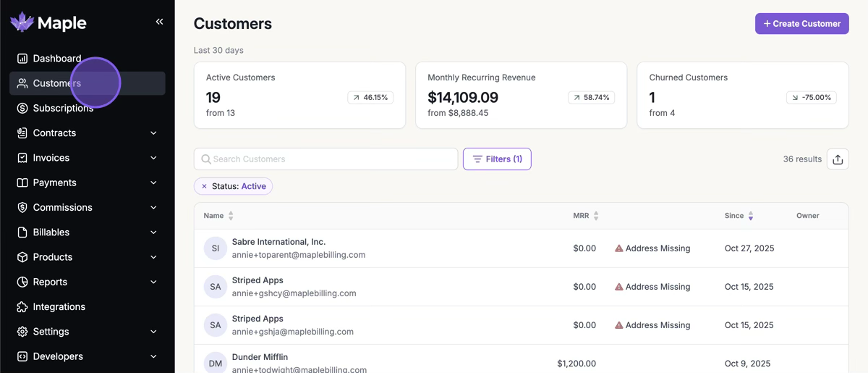Open the Customers page in sidebar

(x=57, y=83)
